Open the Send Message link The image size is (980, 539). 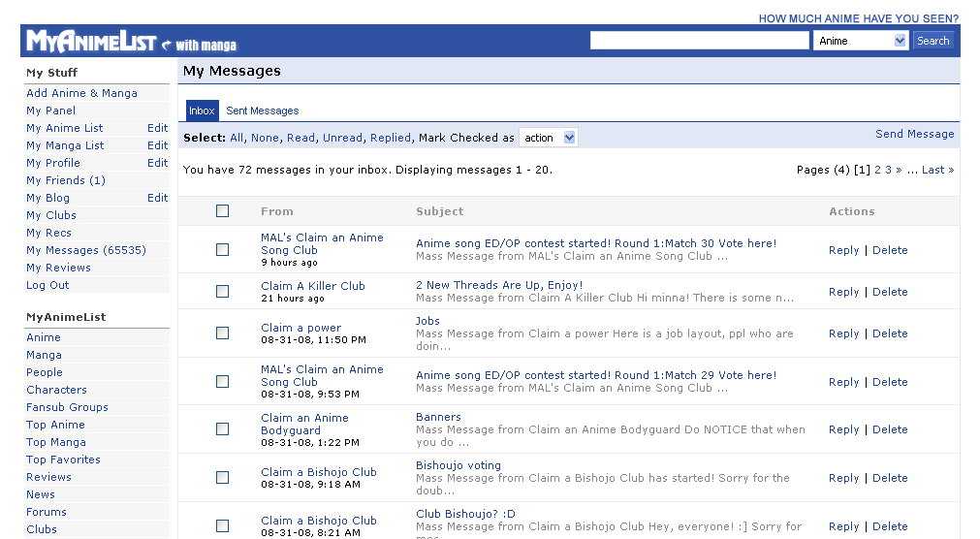tap(914, 134)
